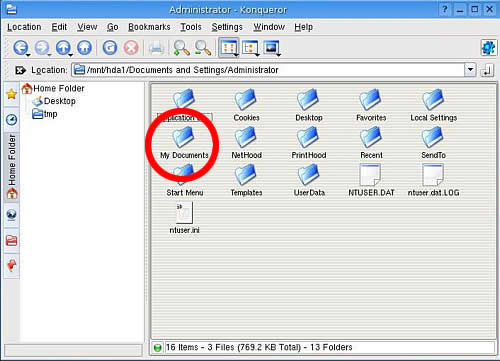Click the green status indicator light
The height and width of the screenshot is (361, 500).
pos(157,348)
